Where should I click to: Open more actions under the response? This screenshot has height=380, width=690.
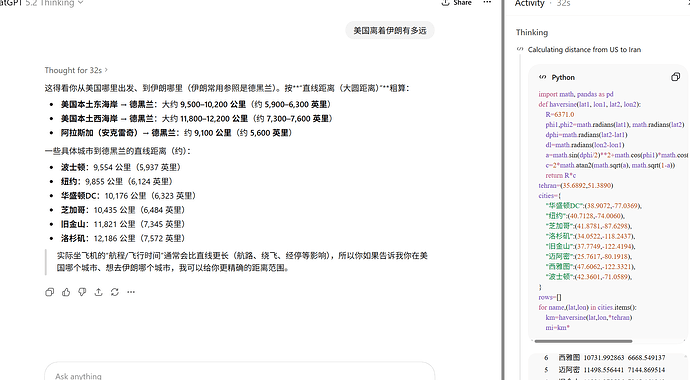pyautogui.click(x=131, y=292)
